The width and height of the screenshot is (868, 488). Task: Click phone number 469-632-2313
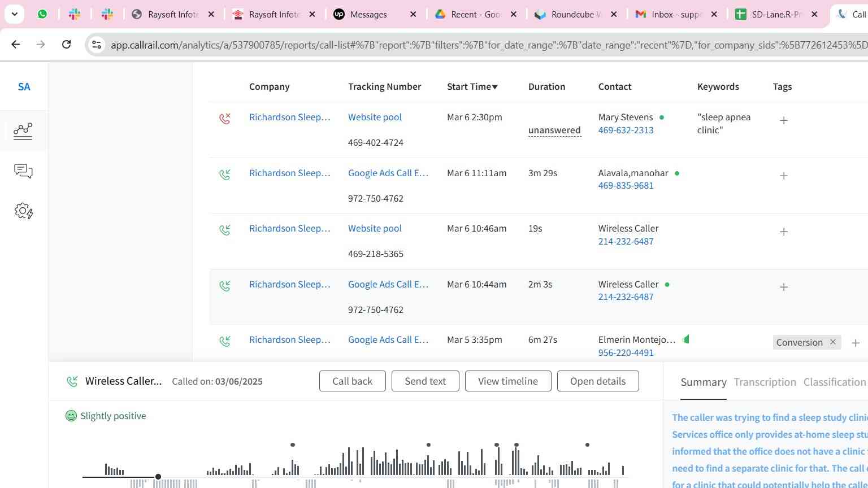coord(626,130)
